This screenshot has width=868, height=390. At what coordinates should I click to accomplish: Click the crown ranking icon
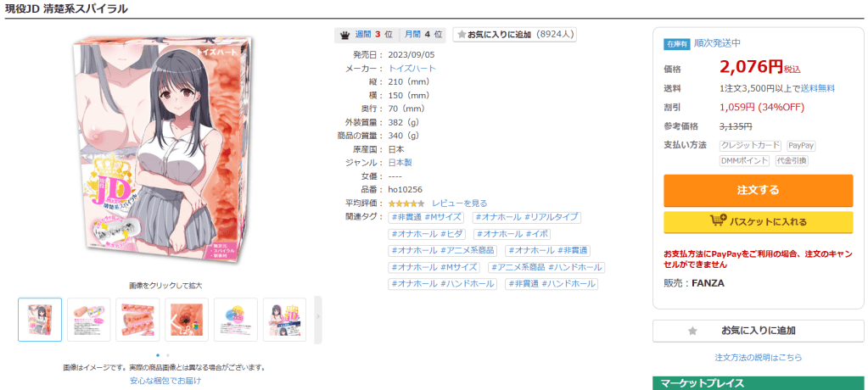click(x=344, y=35)
